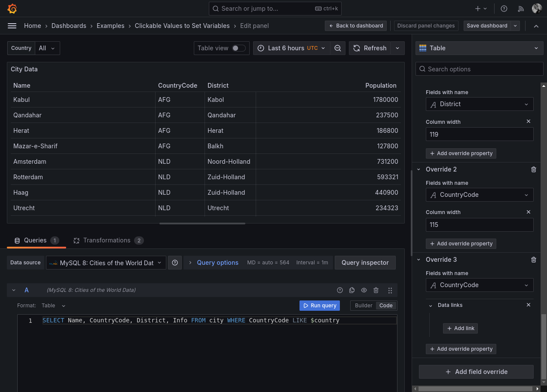Click the Grafana logo in top bar
Viewport: 547px width, 392px height.
pyautogui.click(x=12, y=9)
